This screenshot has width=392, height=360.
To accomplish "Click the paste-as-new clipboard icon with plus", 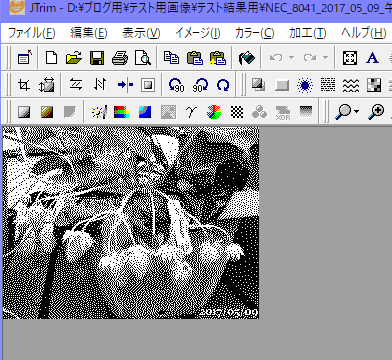I will tap(218, 58).
